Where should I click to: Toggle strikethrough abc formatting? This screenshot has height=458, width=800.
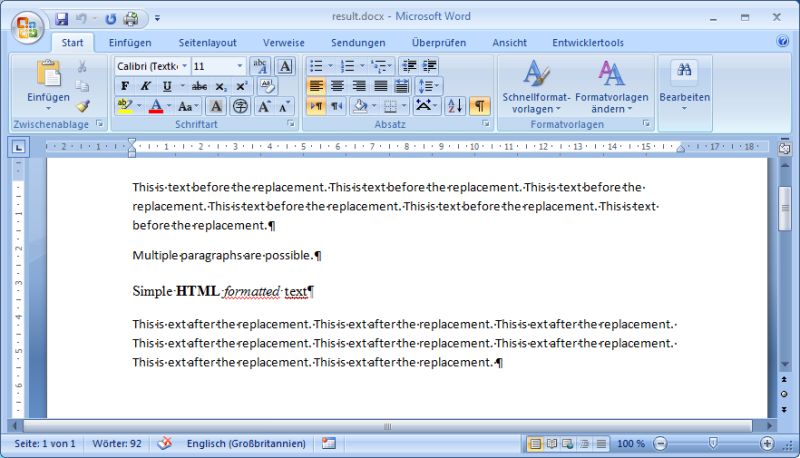pyautogui.click(x=199, y=86)
